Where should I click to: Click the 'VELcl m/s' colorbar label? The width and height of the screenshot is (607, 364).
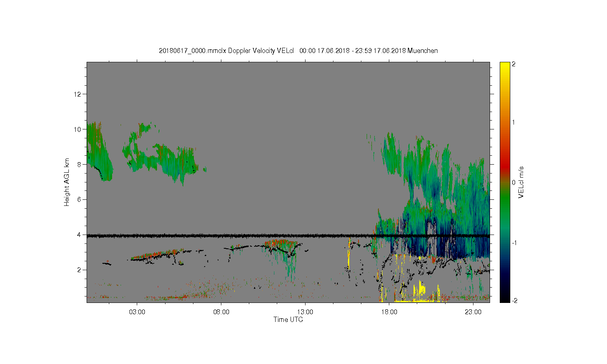[521, 182]
